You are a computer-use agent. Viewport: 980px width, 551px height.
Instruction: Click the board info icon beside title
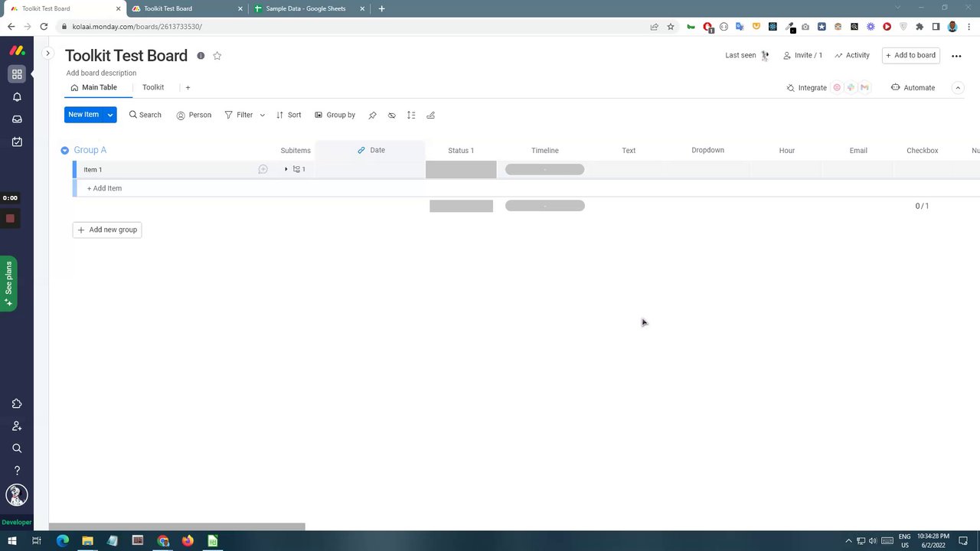(201, 56)
